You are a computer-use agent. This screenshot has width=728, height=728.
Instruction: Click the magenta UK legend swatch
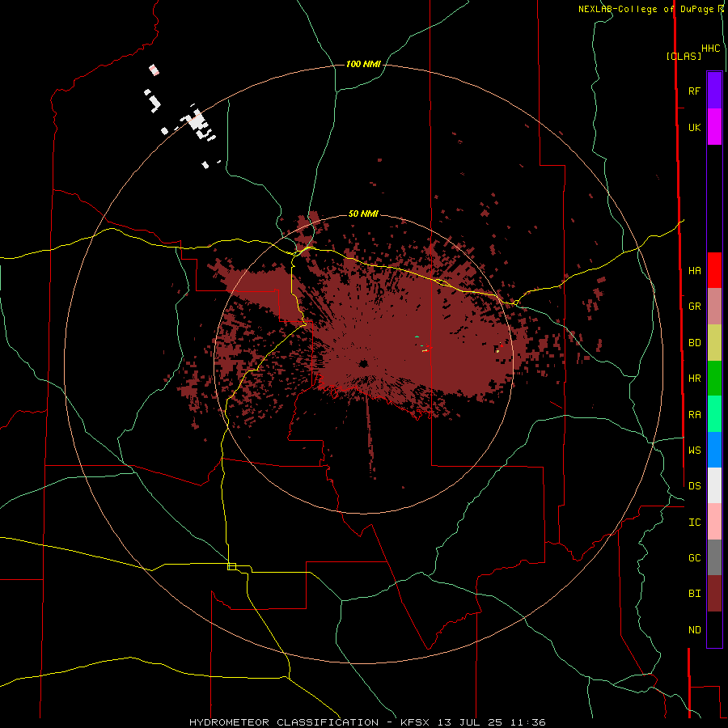[x=714, y=127]
